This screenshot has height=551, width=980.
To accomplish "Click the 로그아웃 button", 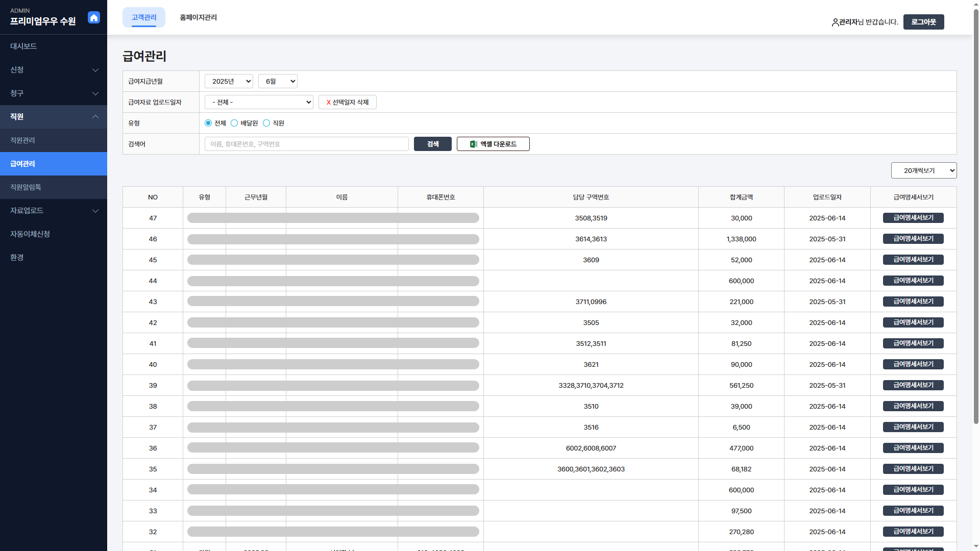I will pyautogui.click(x=923, y=22).
